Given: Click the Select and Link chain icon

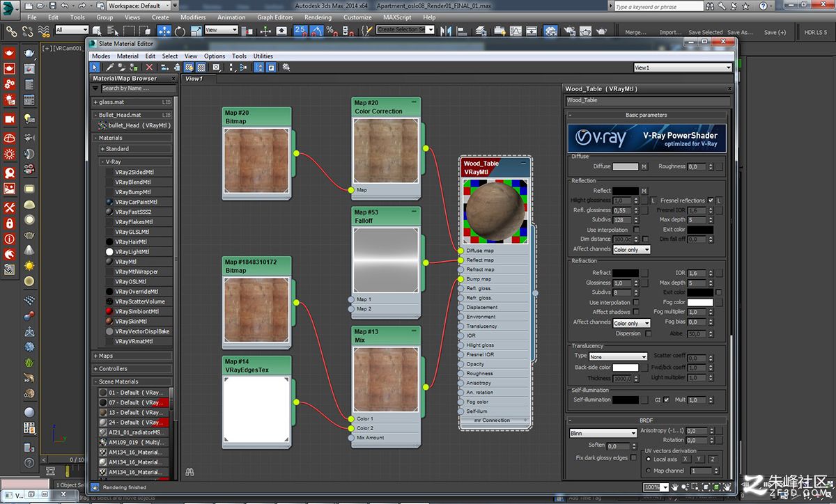Looking at the screenshot, I should 10,31.
